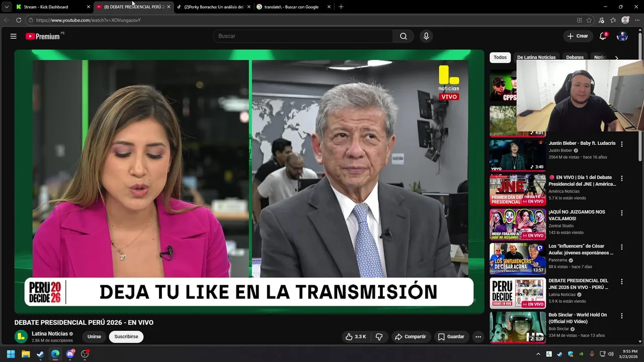Viewport: 644px width, 362px height.
Task: Show more filter chips arrow
Action: (616, 58)
